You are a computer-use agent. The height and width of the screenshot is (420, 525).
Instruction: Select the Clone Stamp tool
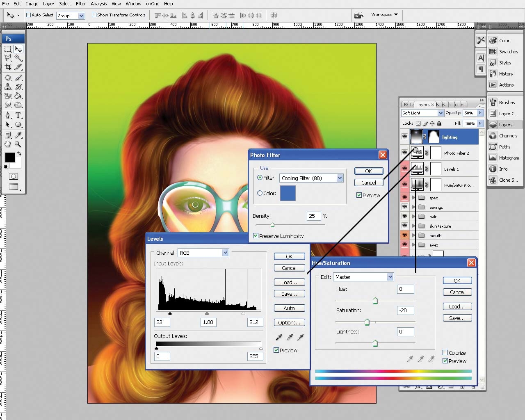pos(8,87)
